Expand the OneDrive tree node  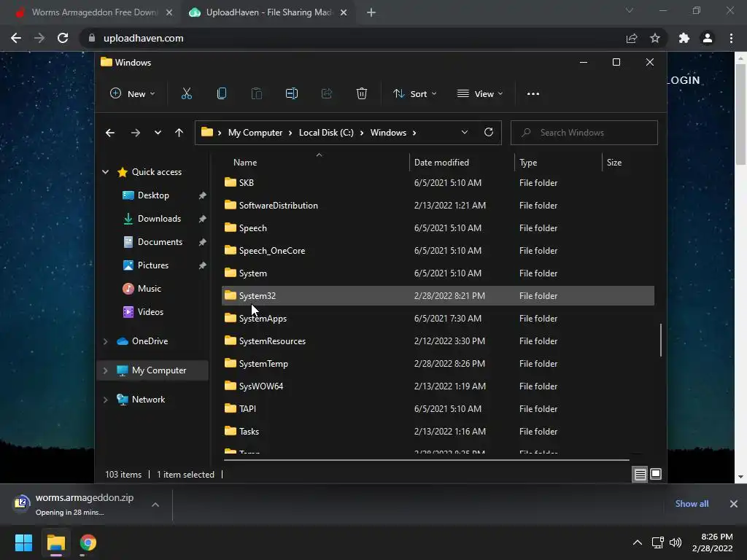(105, 341)
